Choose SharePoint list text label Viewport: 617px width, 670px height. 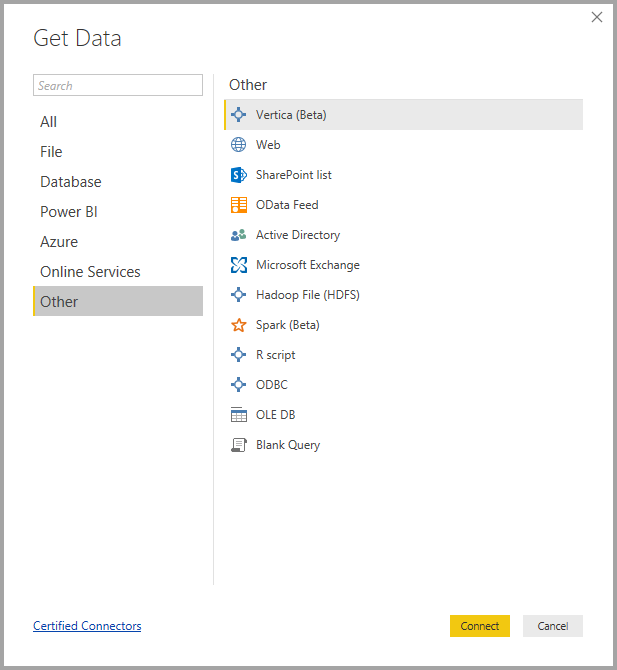tap(294, 175)
